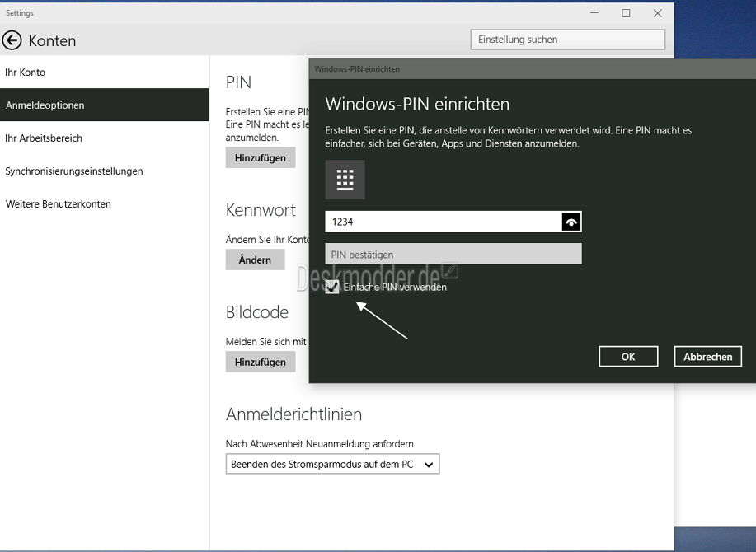
Task: Click 'Hinzufügen' under PIN section
Action: coord(261,158)
